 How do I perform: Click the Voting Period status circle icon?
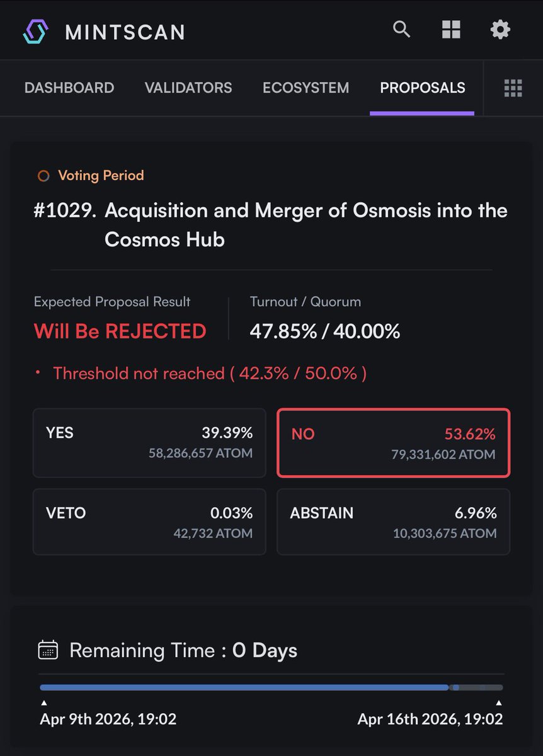click(x=43, y=176)
